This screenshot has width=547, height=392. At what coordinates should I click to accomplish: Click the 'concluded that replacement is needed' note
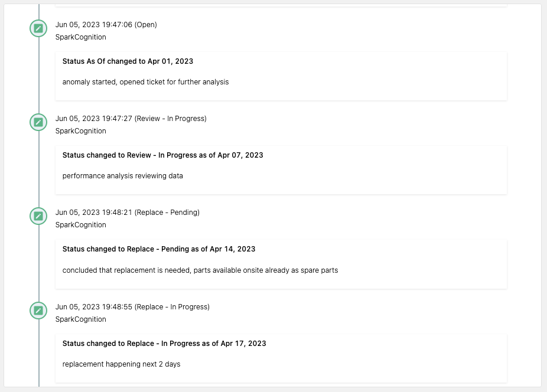[200, 270]
